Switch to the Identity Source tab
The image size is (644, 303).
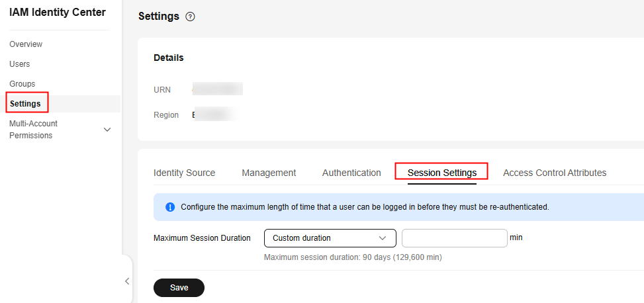tap(185, 173)
